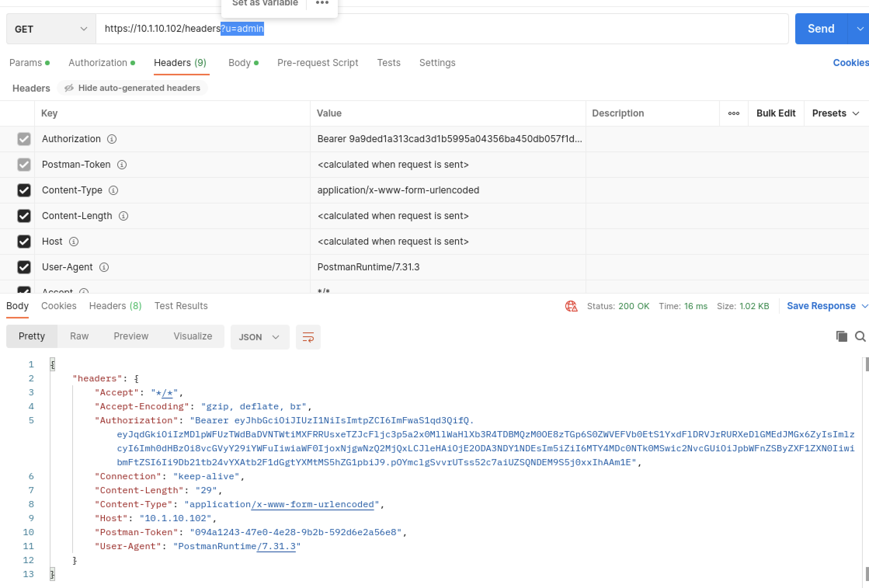This screenshot has height=588, width=869.
Task: Switch to Params tab
Action: pos(30,63)
